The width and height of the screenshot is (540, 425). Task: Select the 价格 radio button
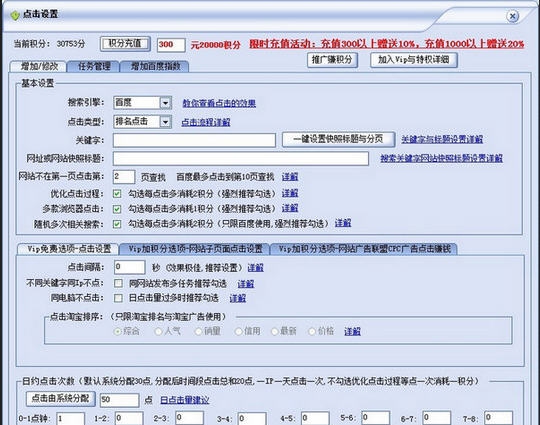pyautogui.click(x=312, y=331)
